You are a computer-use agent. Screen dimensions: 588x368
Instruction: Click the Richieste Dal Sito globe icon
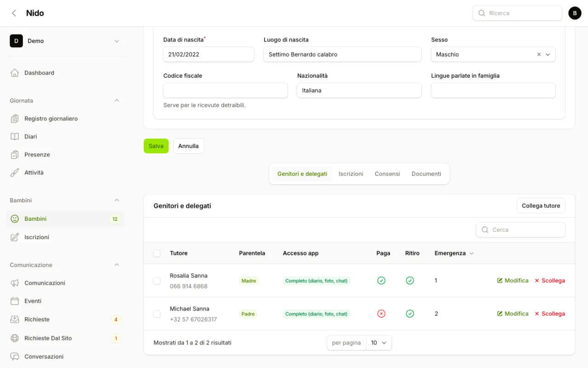pyautogui.click(x=15, y=338)
